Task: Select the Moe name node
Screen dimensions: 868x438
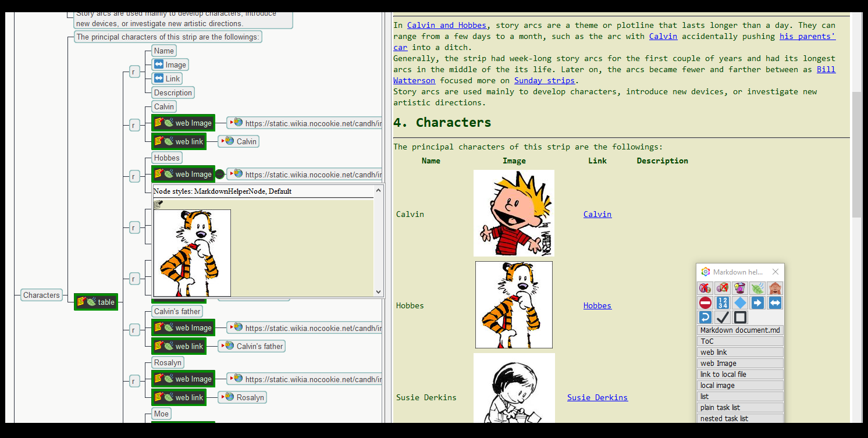Action: 161,414
